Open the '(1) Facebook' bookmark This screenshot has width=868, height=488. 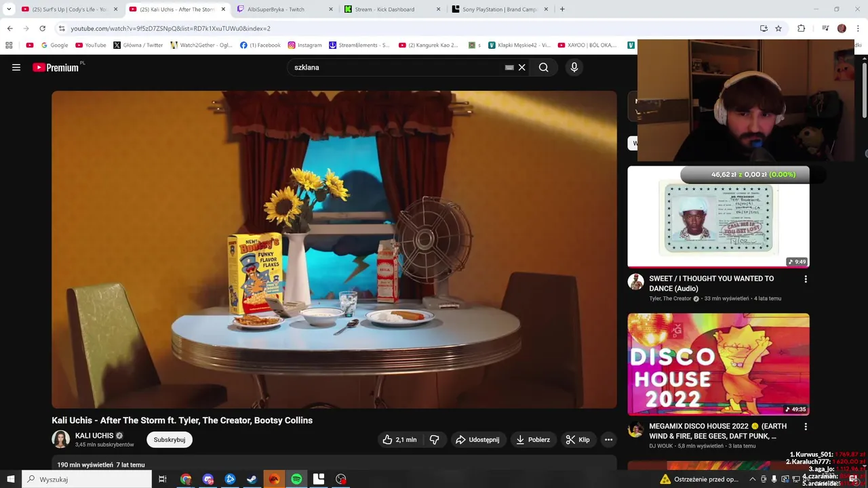(x=260, y=45)
